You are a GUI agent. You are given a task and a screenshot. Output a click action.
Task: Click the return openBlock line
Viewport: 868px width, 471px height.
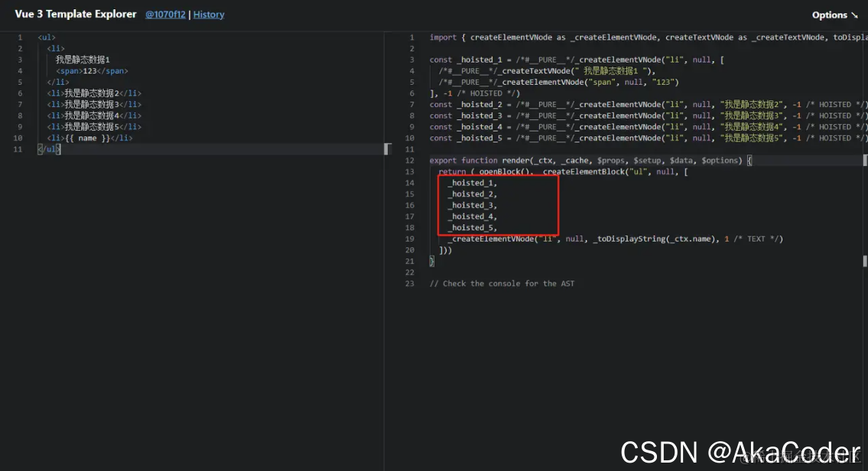click(564, 172)
